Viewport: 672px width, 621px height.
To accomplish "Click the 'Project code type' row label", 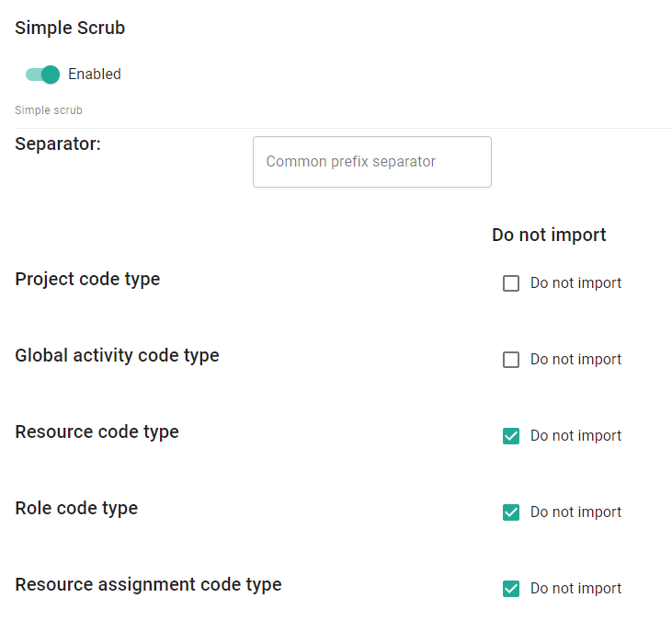I will coord(87,280).
